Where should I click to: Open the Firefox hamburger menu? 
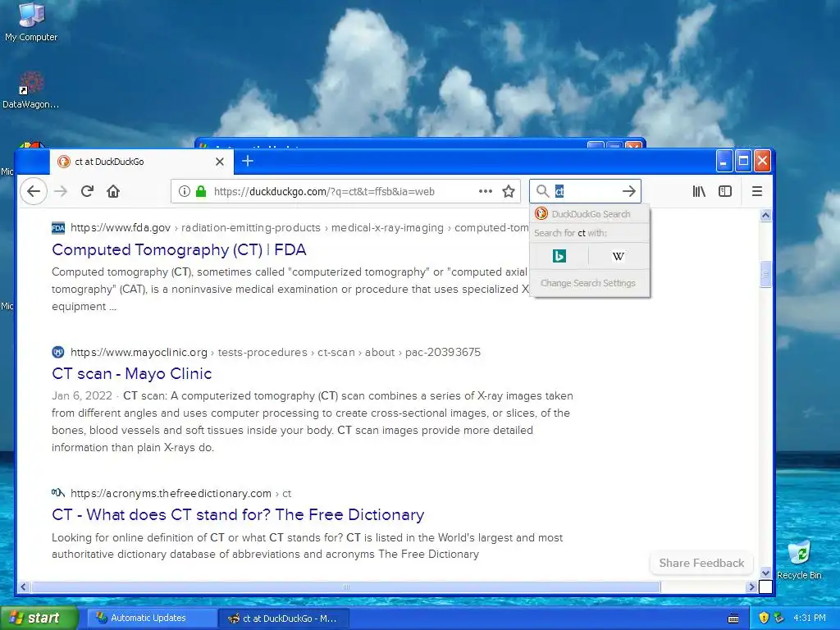[756, 191]
